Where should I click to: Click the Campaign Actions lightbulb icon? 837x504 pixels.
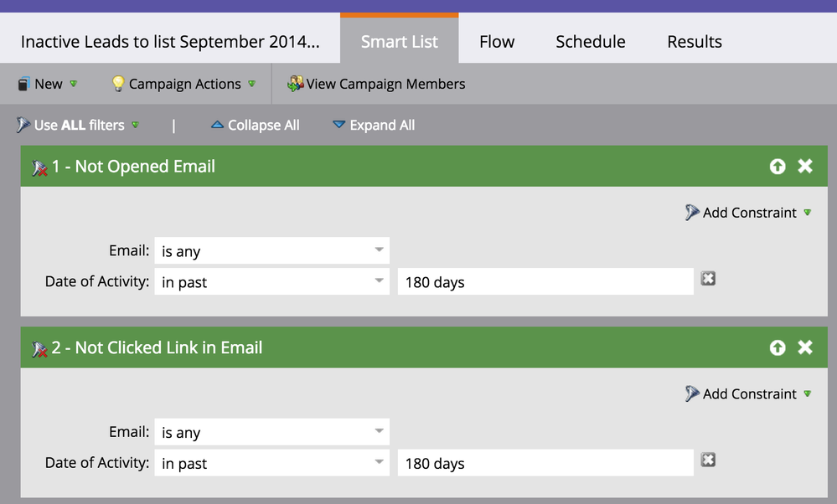[x=118, y=84]
